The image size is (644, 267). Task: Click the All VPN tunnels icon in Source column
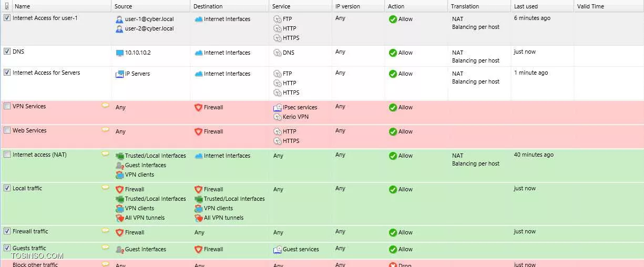pos(119,218)
